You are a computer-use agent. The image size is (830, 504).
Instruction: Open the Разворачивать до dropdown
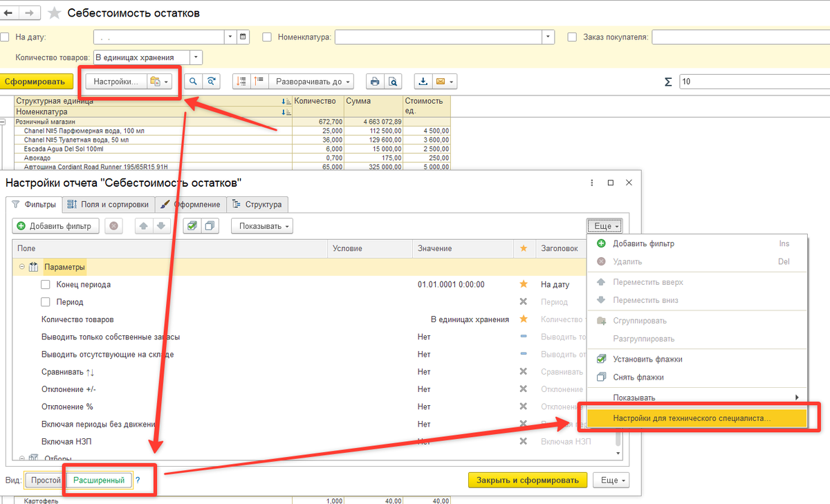pyautogui.click(x=311, y=82)
